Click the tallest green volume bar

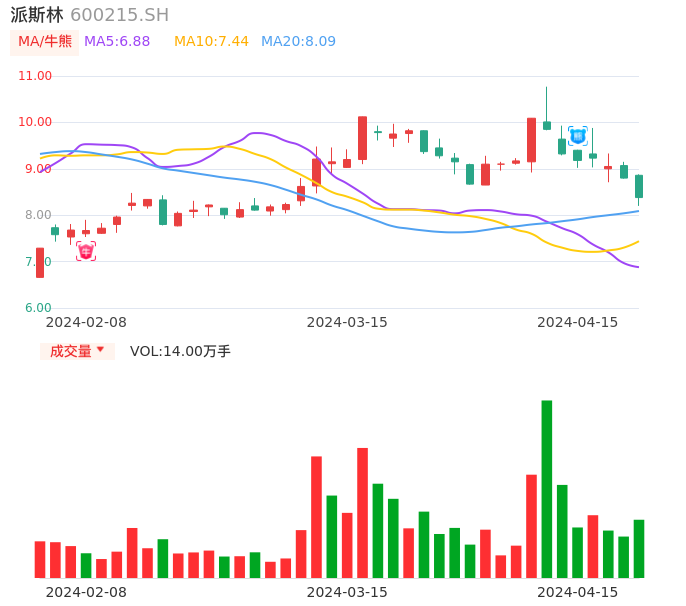tap(547, 488)
